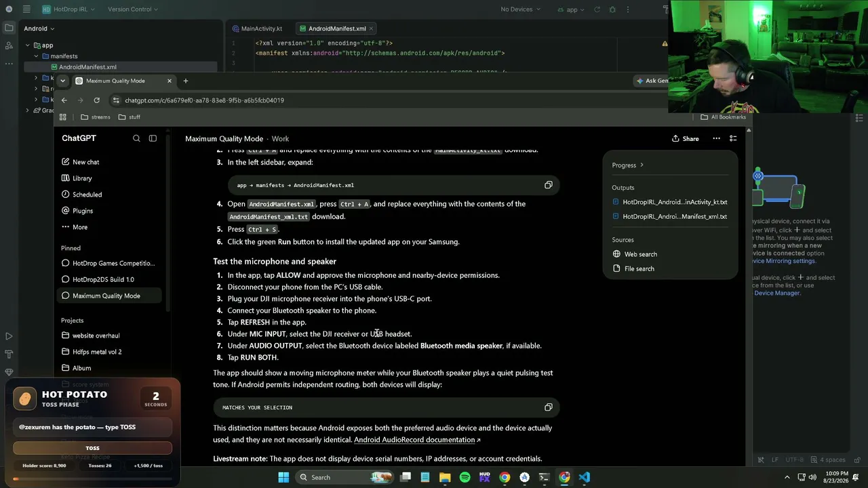Open the volume control in system tray
The image size is (868, 488).
pyautogui.click(x=812, y=477)
